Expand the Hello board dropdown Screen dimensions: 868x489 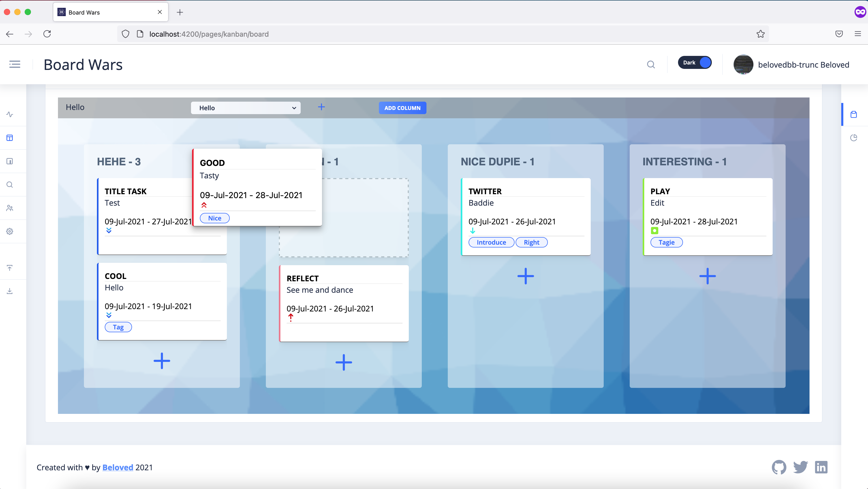coord(246,108)
